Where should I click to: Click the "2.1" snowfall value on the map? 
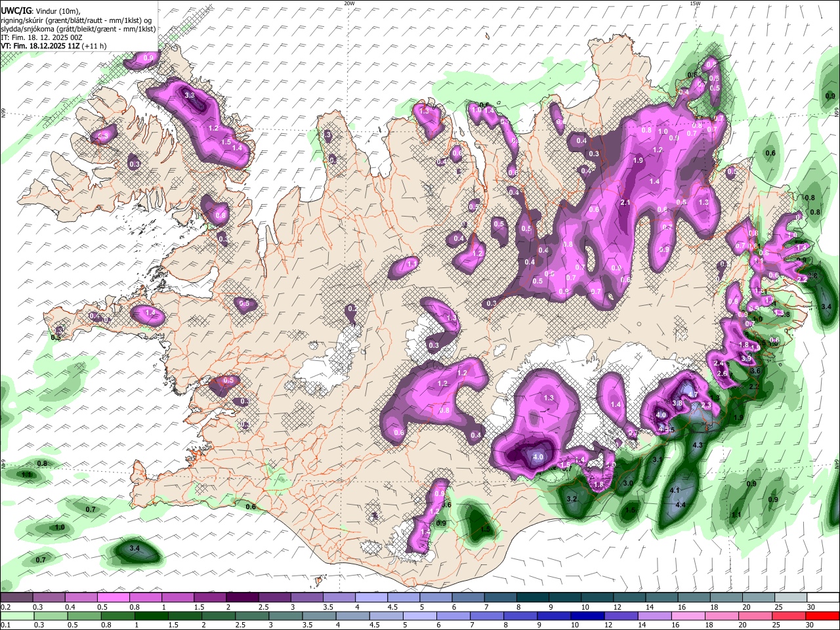click(x=625, y=203)
